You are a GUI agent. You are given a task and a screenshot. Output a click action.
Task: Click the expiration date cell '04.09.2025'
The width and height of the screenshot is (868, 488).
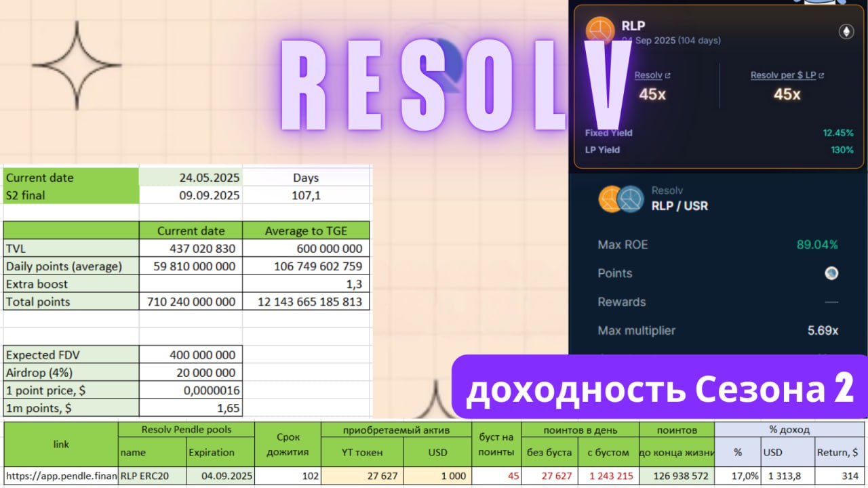pos(220,476)
